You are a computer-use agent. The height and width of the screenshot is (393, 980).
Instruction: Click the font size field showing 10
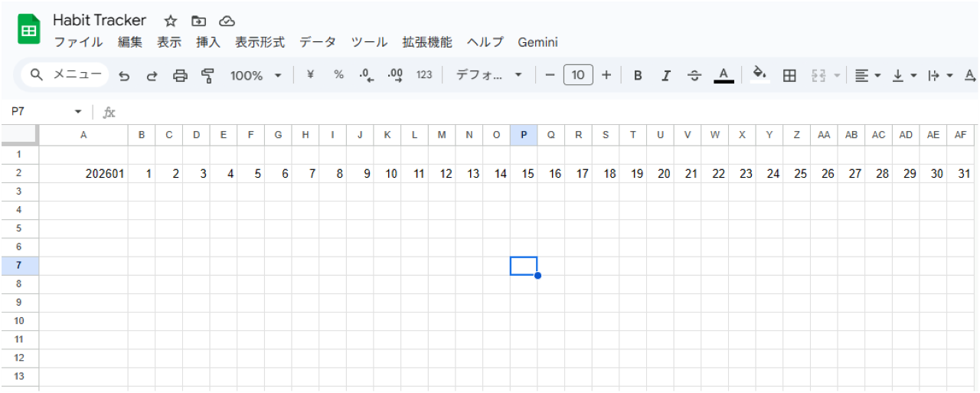578,75
